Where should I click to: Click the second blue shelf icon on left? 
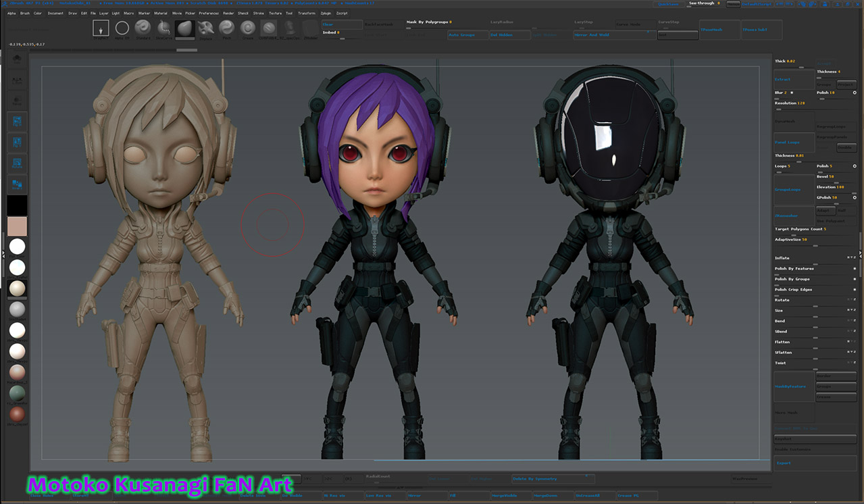17,143
